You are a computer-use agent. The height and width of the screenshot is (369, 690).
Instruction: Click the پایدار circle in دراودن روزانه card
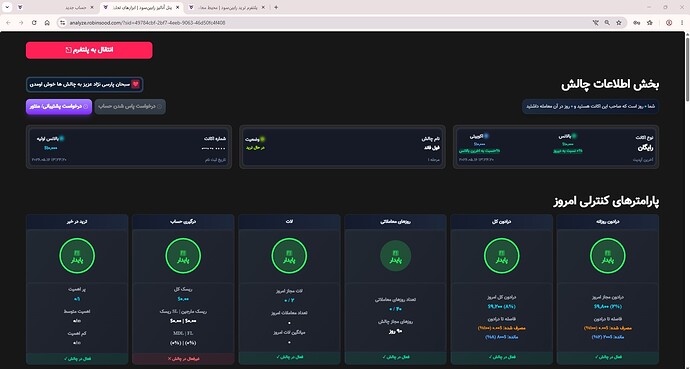[x=608, y=256]
